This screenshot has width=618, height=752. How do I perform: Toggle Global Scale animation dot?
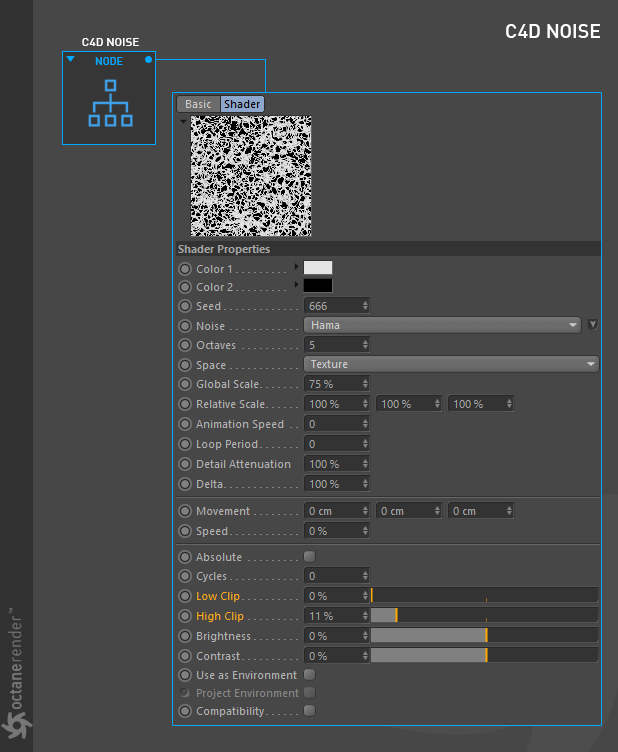click(185, 384)
